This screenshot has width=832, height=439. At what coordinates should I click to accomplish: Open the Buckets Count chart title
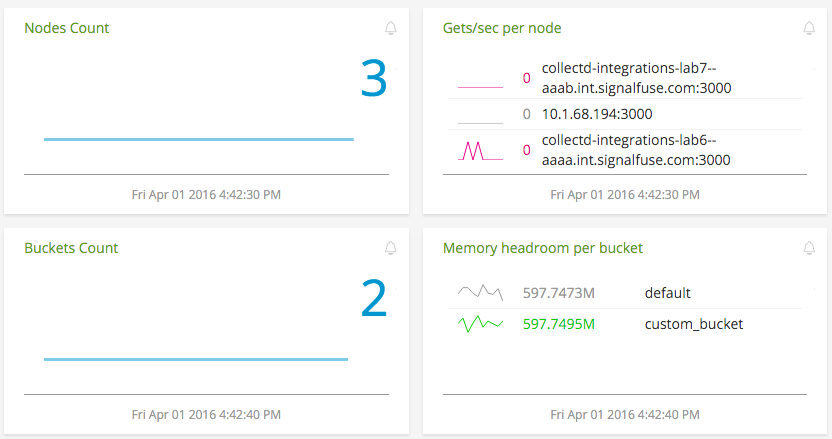tap(71, 248)
